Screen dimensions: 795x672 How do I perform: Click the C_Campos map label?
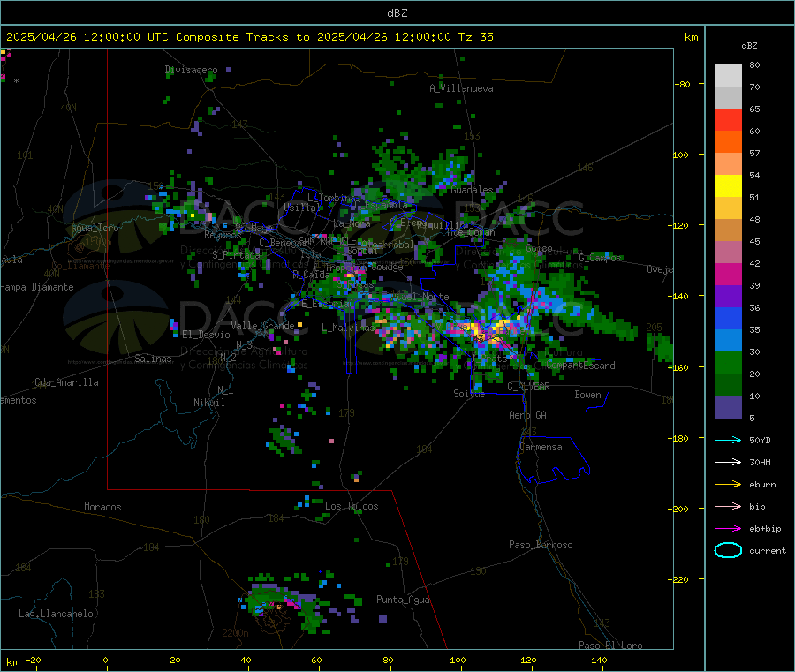pyautogui.click(x=600, y=258)
